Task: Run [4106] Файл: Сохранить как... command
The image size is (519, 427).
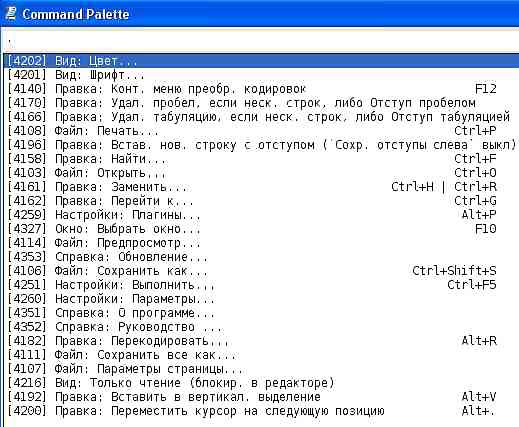Action: [x=262, y=271]
